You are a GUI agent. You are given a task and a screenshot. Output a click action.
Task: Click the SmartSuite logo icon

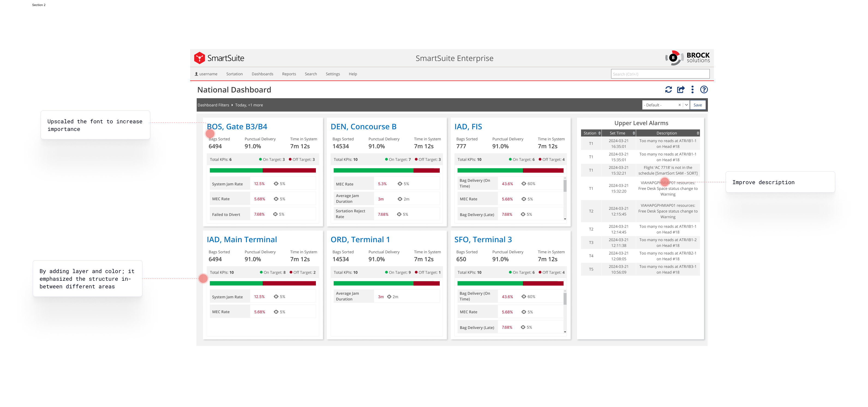click(199, 58)
